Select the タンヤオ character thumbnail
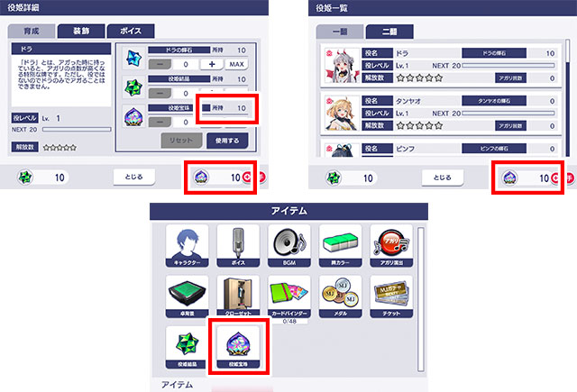The width and height of the screenshot is (577, 392). coord(342,113)
